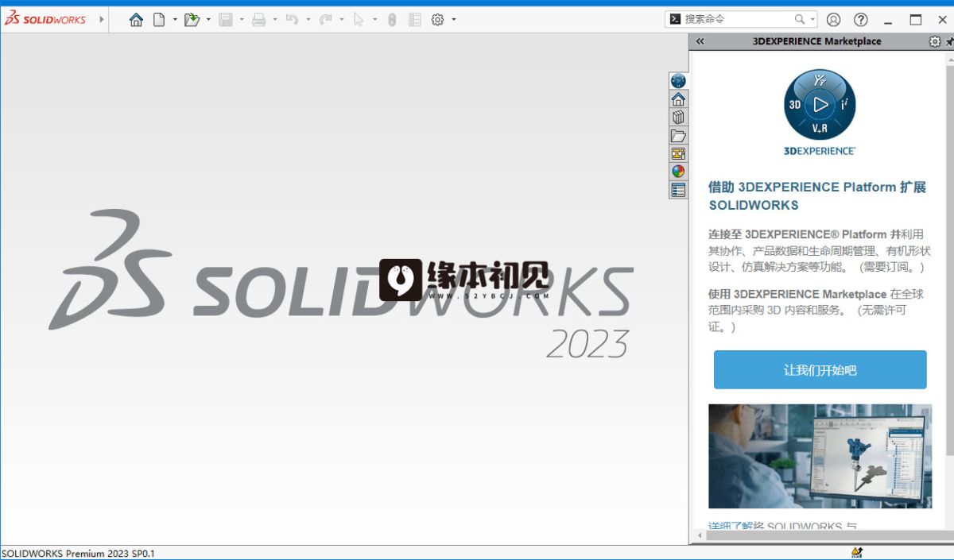Open the File Explorer folder tab
This screenshot has height=560, width=954.
coord(678,135)
